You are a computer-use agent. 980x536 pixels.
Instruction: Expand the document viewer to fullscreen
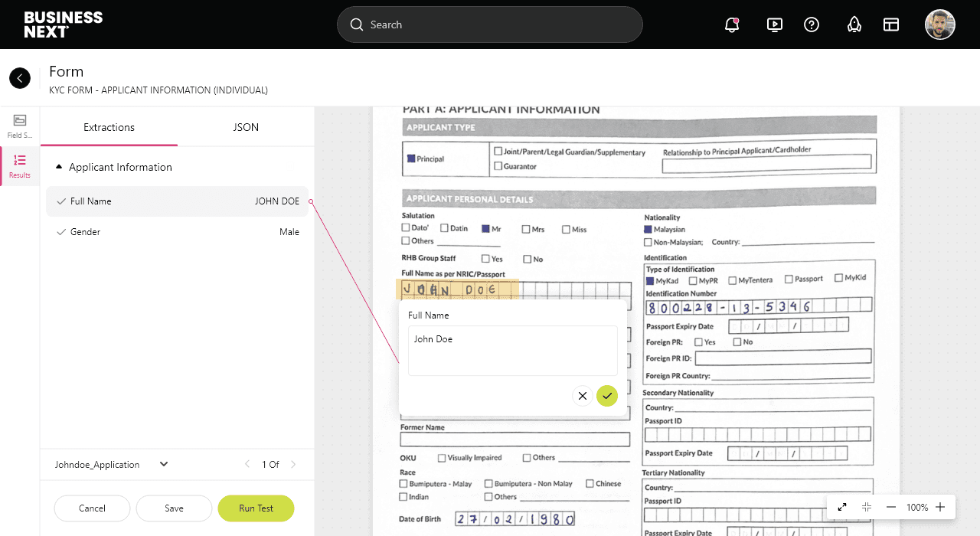pyautogui.click(x=842, y=507)
